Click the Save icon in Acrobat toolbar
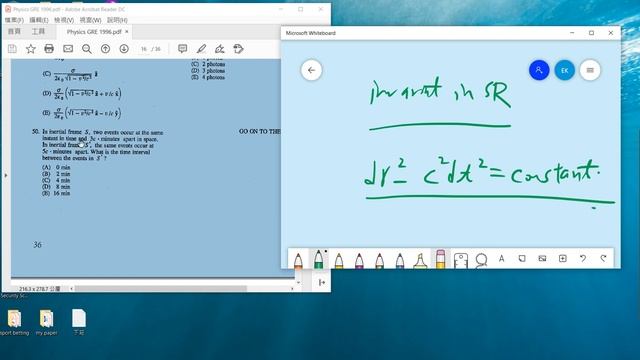Image resolution: width=640 pixels, height=360 pixels. [12, 49]
